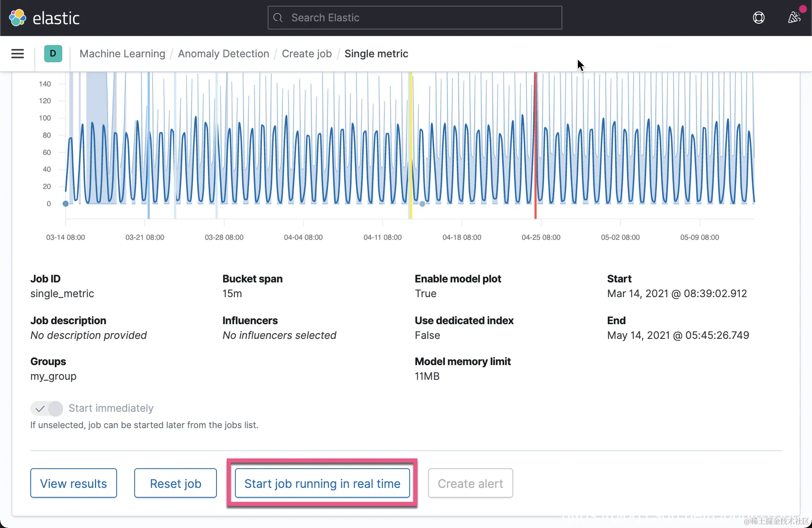Toggle the Start immediately switch
The height and width of the screenshot is (528, 812).
(x=47, y=408)
